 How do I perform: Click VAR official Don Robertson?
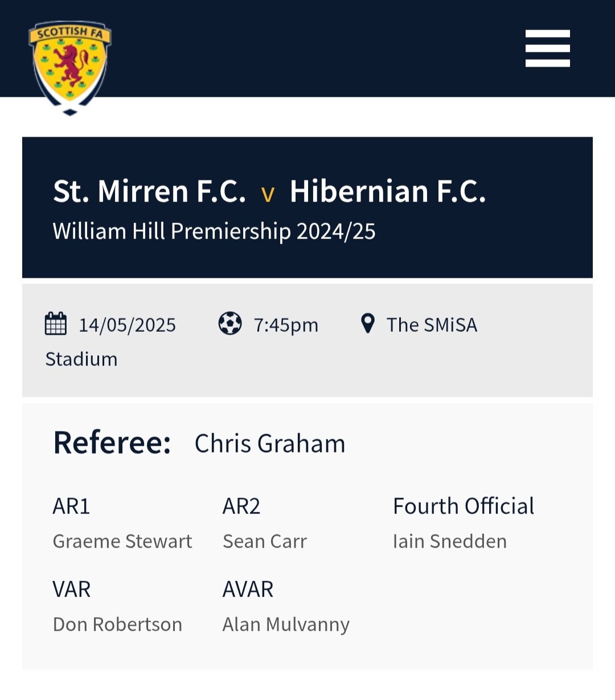(117, 624)
